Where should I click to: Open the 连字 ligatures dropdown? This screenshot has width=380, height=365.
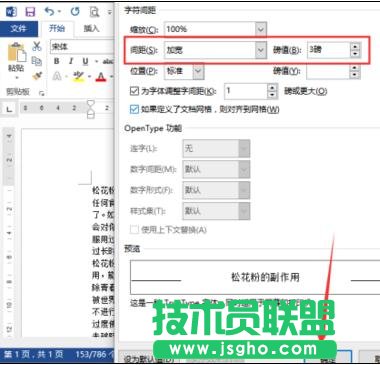[216, 148]
